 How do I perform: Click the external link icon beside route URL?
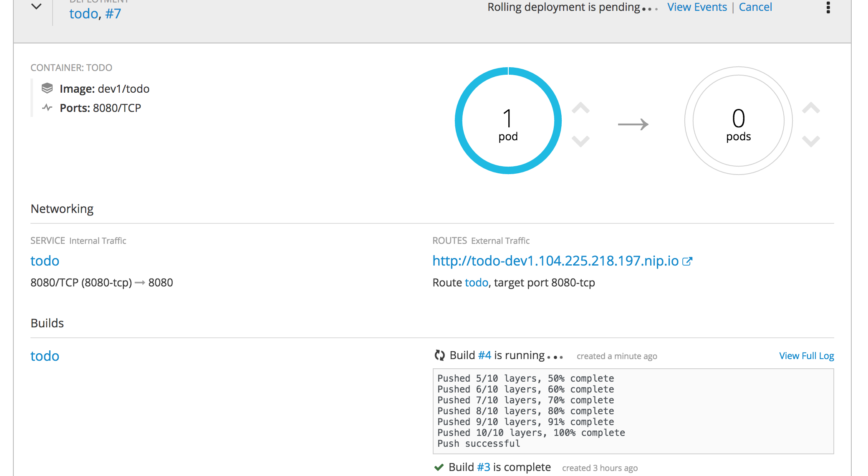tap(687, 261)
